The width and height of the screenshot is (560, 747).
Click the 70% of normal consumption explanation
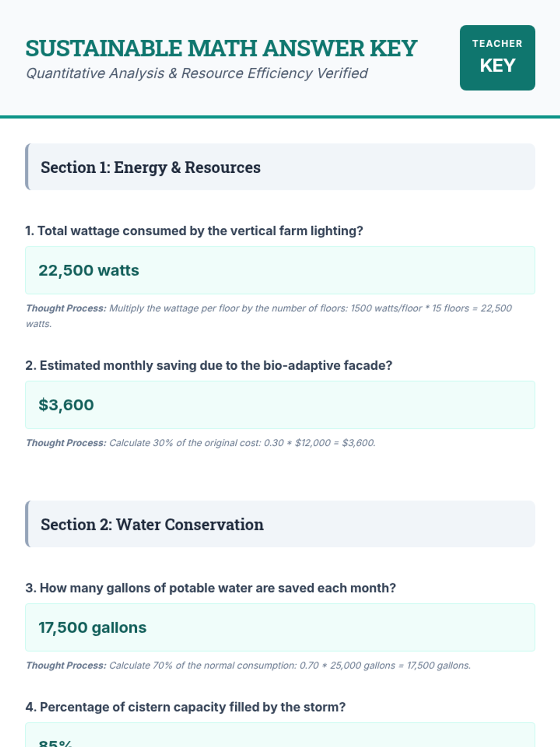pos(289,665)
